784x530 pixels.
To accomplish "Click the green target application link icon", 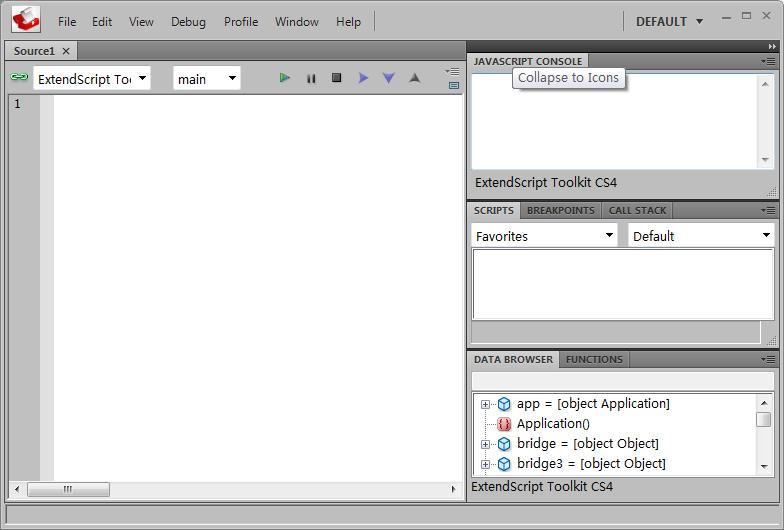I will (19, 77).
